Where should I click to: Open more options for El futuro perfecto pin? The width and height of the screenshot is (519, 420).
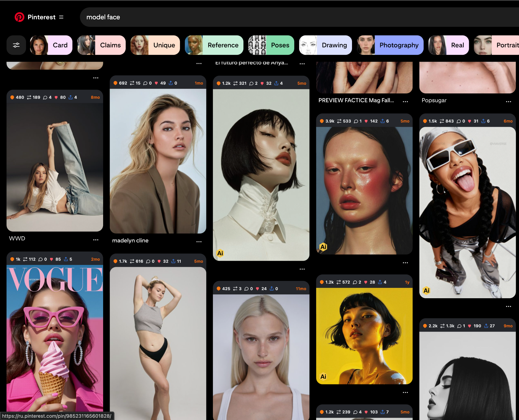[302, 64]
